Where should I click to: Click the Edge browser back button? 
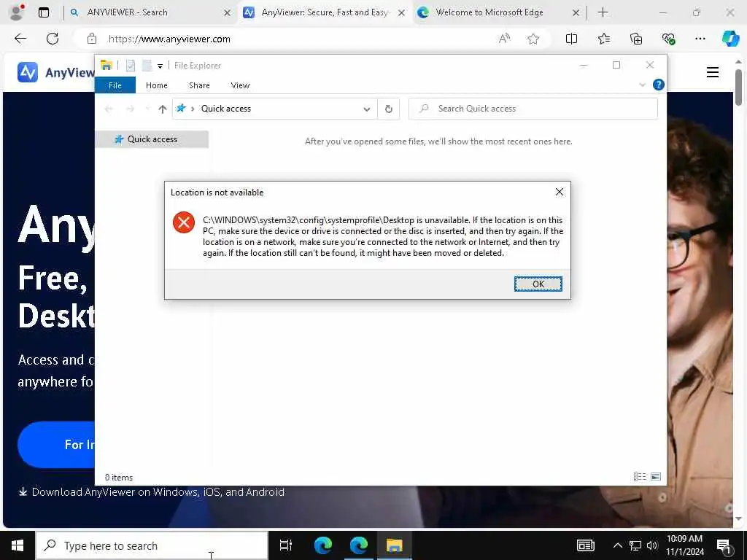click(x=20, y=39)
